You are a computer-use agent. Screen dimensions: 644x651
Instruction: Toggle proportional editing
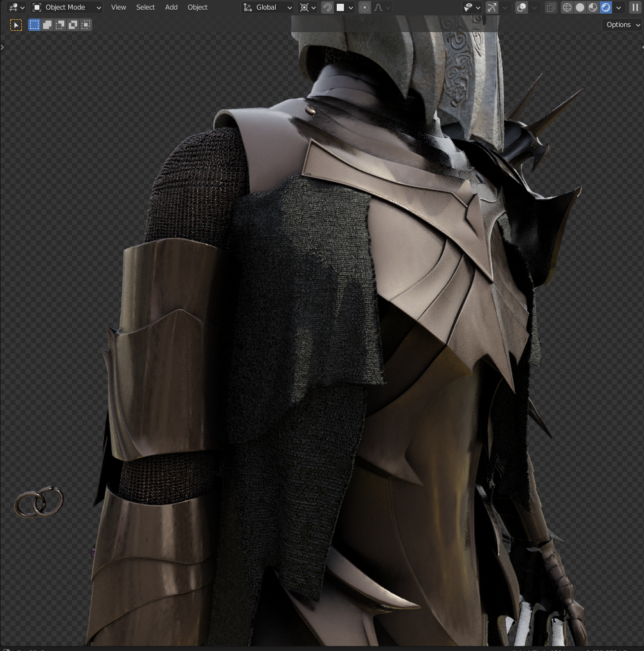pos(364,8)
